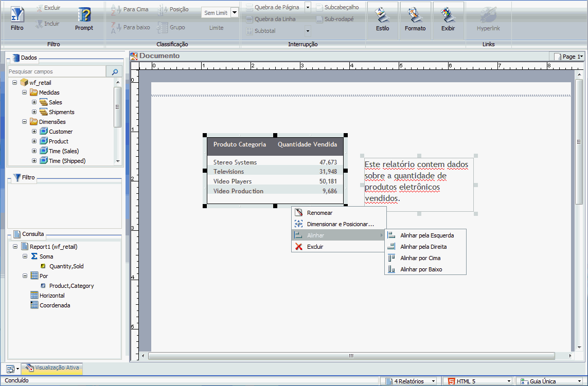The height and width of the screenshot is (386, 588).
Task: Click the Renomear context menu icon
Action: click(x=298, y=212)
